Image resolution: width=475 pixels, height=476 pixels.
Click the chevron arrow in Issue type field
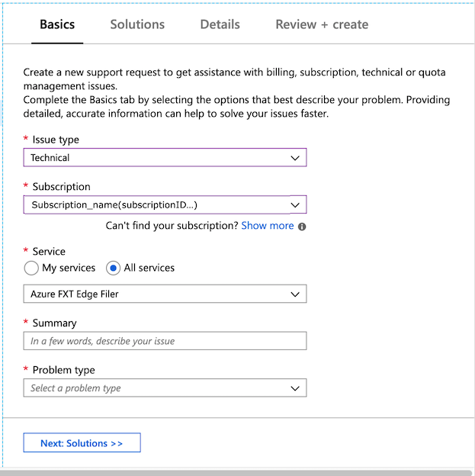[x=295, y=158]
